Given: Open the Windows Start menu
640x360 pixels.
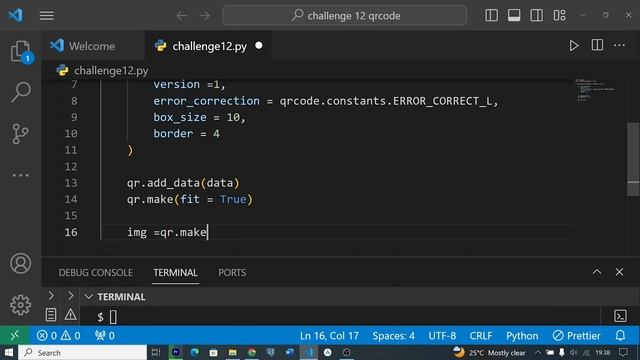Looking at the screenshot, I should coord(9,352).
